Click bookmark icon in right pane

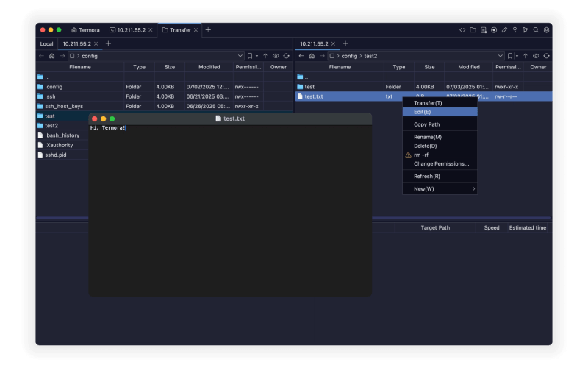tap(510, 56)
